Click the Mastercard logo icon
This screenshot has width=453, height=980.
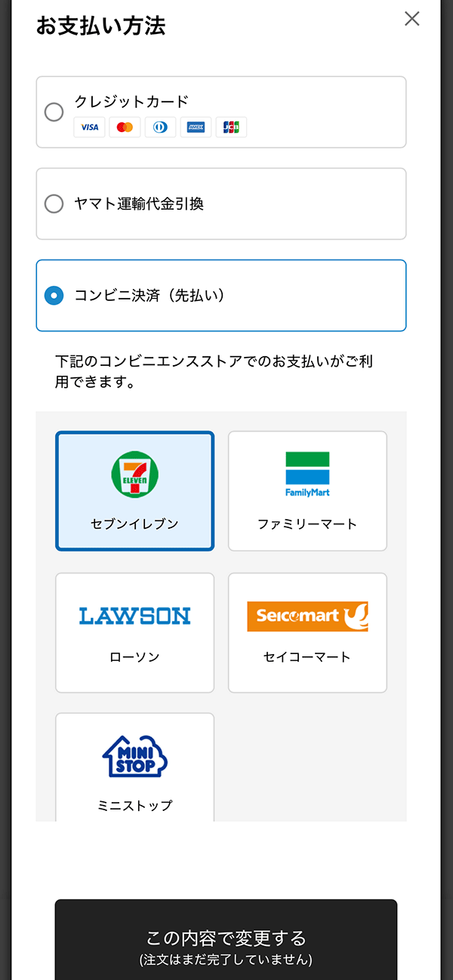pos(125,127)
